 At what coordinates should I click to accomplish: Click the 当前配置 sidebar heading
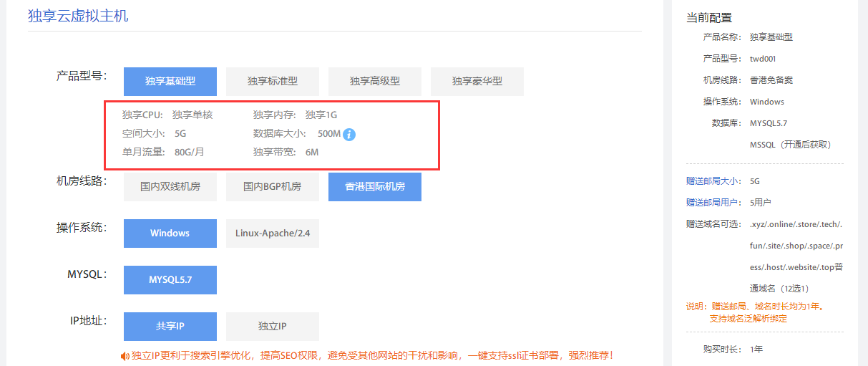click(x=709, y=18)
